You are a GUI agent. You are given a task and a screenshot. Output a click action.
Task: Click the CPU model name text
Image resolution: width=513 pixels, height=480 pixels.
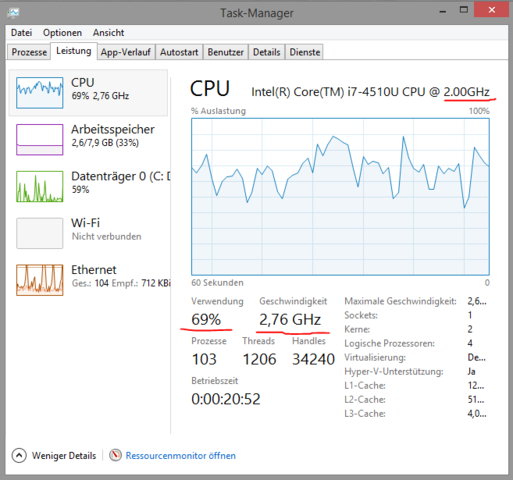pyautogui.click(x=370, y=92)
